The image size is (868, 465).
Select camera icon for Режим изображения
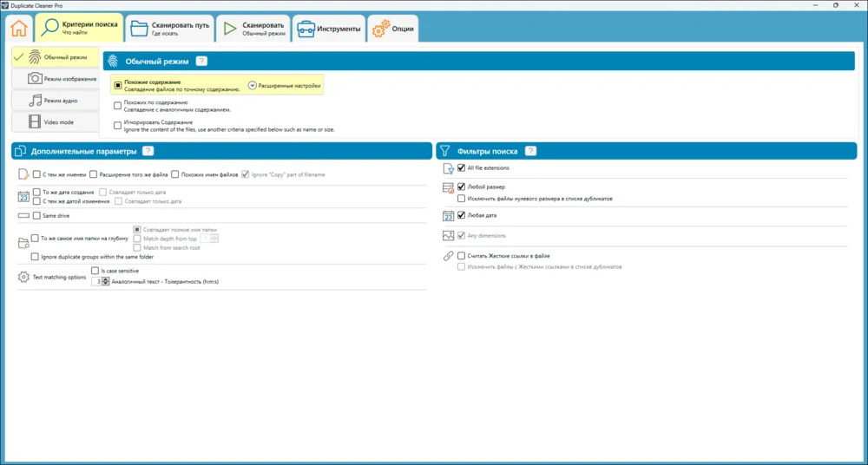point(35,79)
